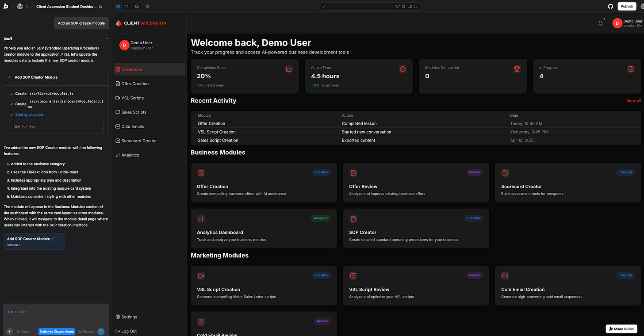Open Offer Creation in the sidebar
This screenshot has height=336, width=644.
(x=149, y=84)
